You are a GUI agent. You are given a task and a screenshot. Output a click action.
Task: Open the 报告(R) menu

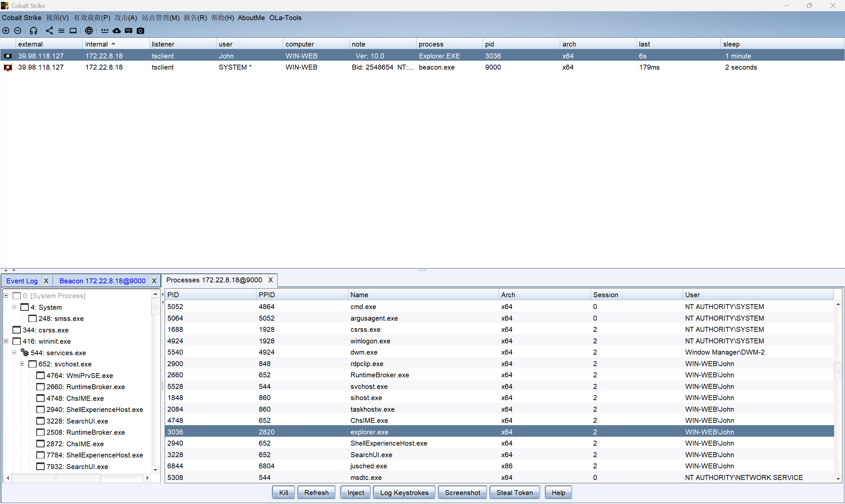(195, 18)
